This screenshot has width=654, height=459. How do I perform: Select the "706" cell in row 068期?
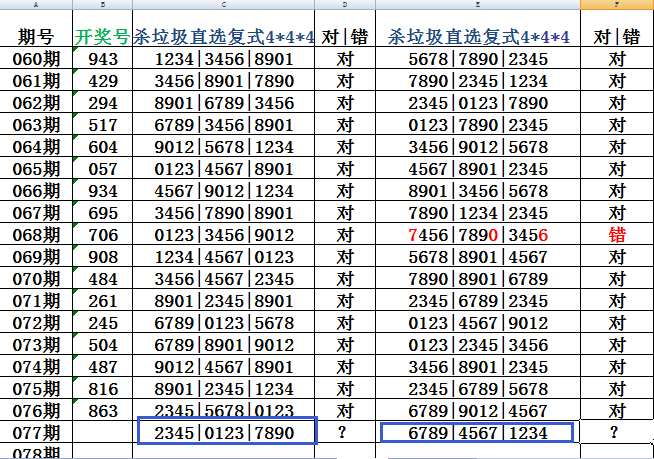click(102, 234)
